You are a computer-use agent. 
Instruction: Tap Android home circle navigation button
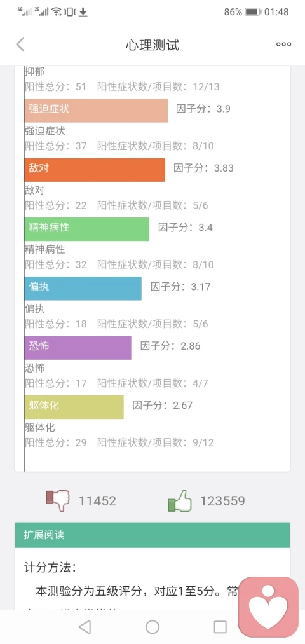152,627
